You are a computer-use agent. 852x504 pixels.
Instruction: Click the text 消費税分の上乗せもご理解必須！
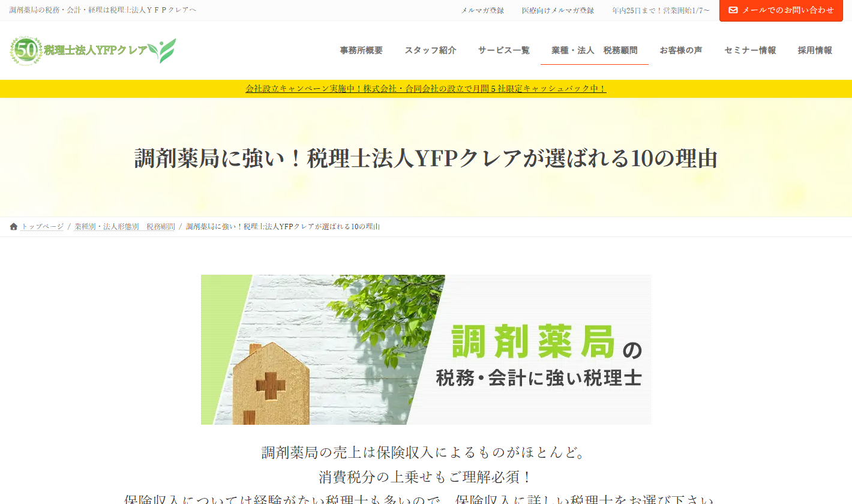click(x=426, y=478)
